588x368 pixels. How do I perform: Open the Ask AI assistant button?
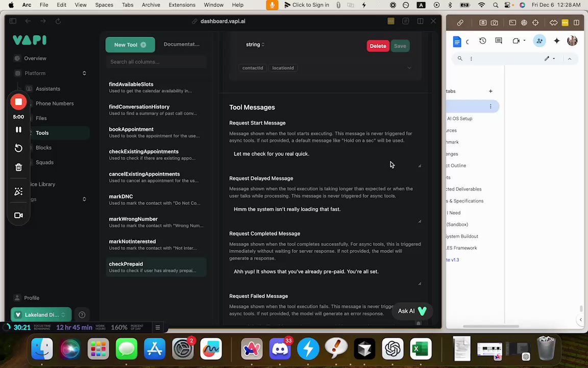tap(412, 311)
